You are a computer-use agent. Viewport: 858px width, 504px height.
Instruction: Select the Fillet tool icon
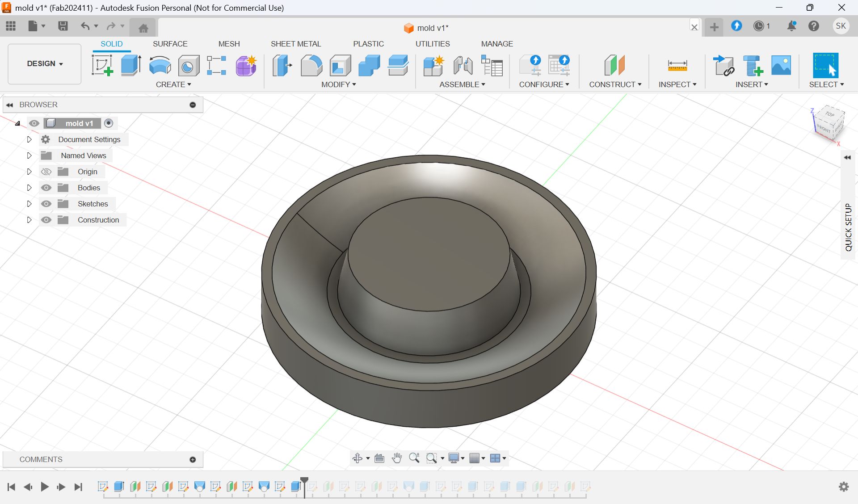311,66
